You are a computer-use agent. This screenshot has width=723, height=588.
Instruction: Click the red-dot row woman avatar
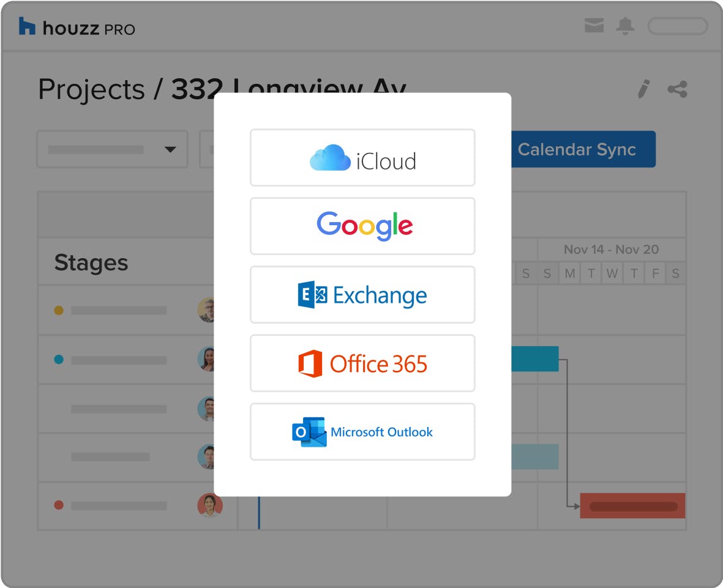[x=210, y=505]
